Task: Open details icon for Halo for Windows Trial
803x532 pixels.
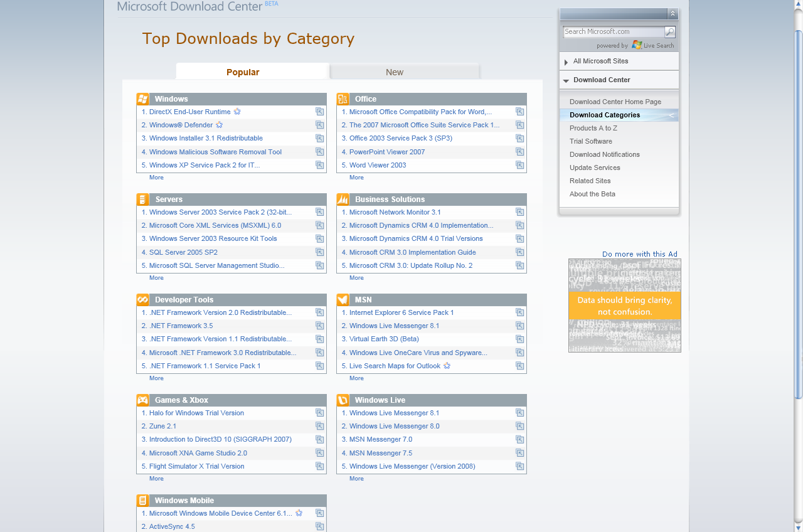Action: pyautogui.click(x=320, y=413)
